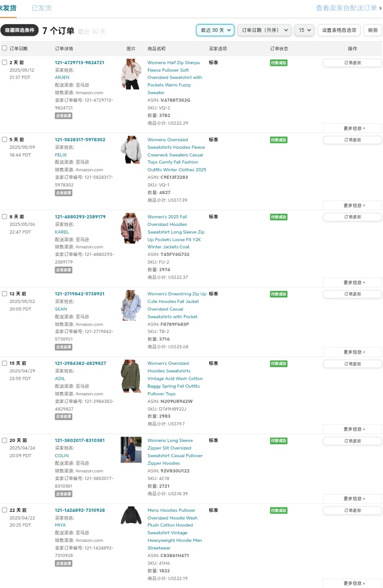Open the page size dropdown showing 15

[304, 29]
